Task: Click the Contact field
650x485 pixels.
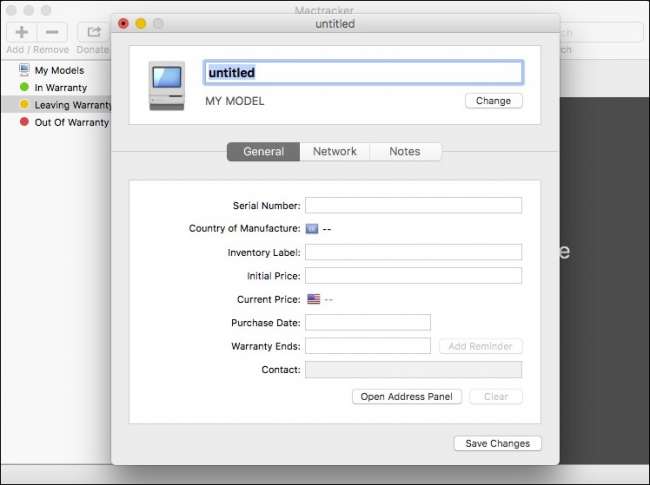Action: point(413,369)
